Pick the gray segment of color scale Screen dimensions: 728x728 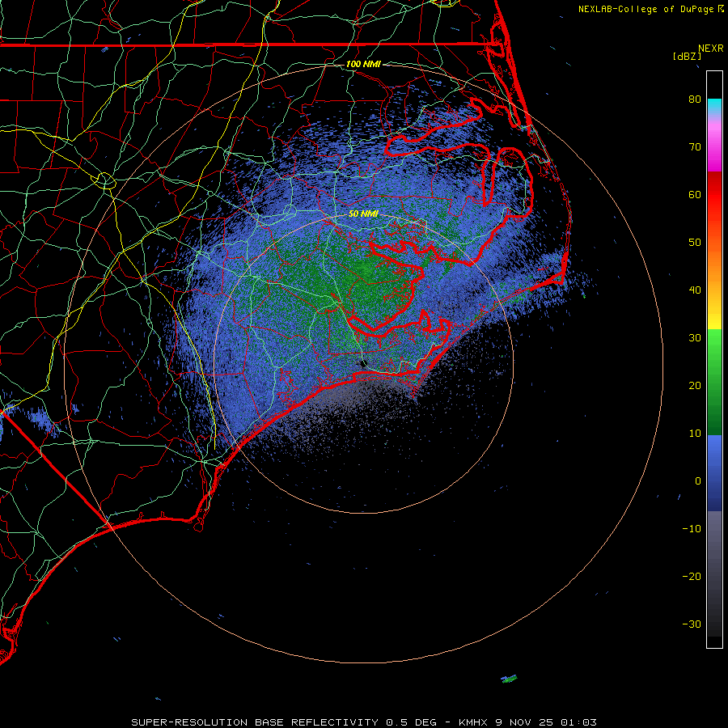pyautogui.click(x=714, y=574)
